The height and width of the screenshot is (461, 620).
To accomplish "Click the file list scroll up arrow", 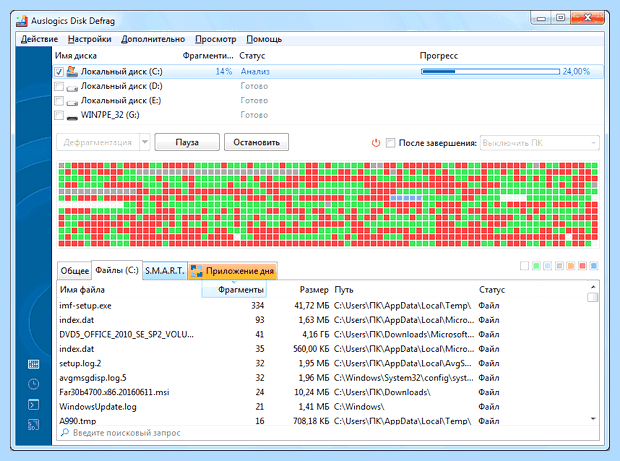I will click(x=593, y=287).
